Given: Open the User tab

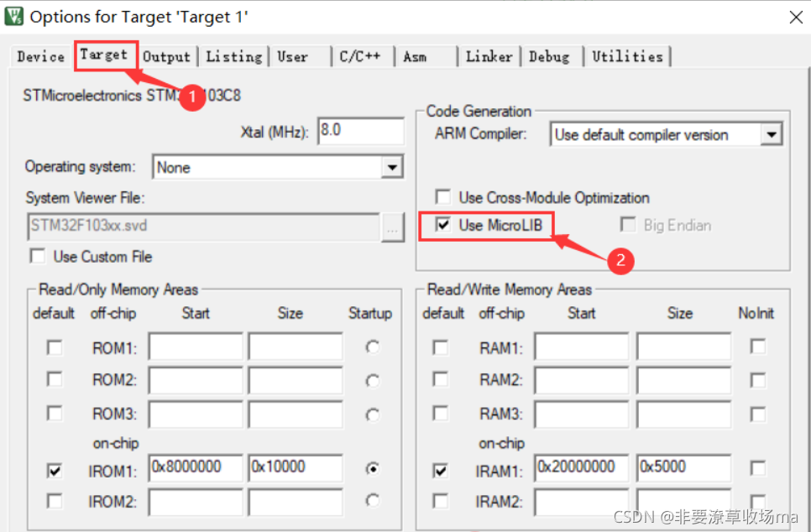Looking at the screenshot, I should click(293, 56).
